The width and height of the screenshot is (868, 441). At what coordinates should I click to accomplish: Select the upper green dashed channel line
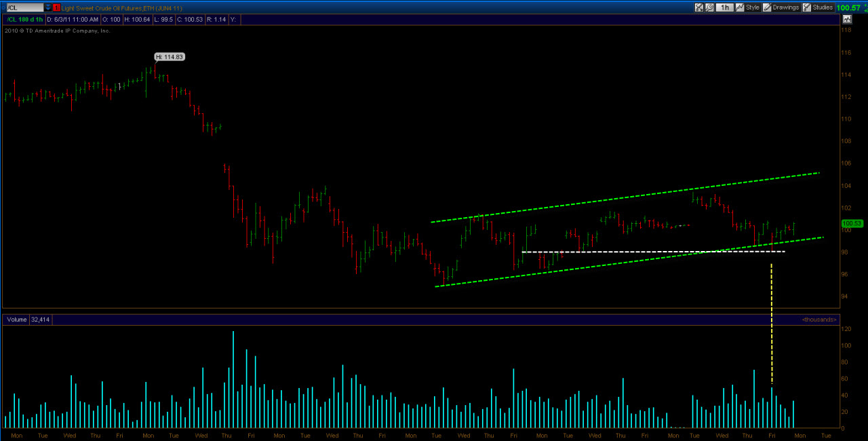point(624,197)
